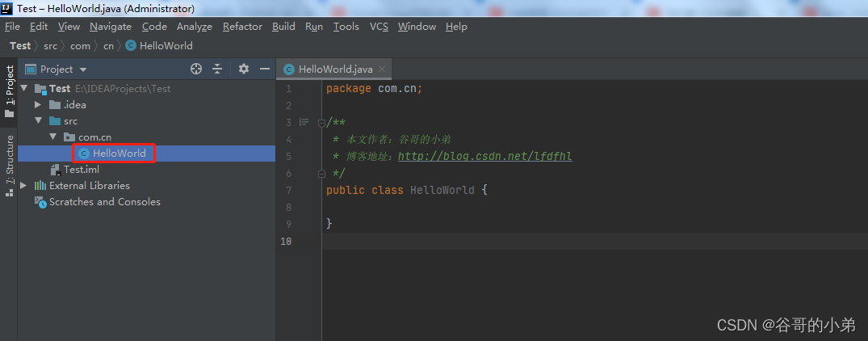
Task: Click on public class HelloWorld declaration
Action: click(406, 190)
